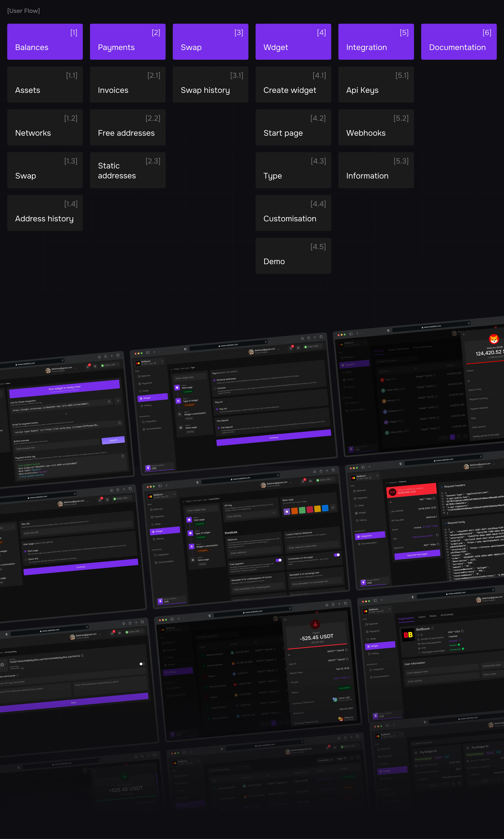Expand BetBoom chevron in Webhook window sidebar
The image size is (504, 839).
(x=377, y=475)
